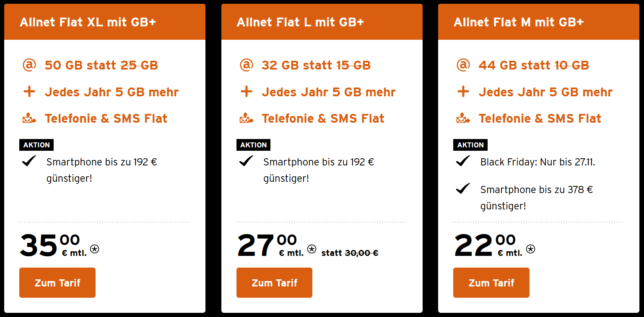Open price info asterisk next to 22,00 €
Screen dimensions: 644x317
point(530,249)
